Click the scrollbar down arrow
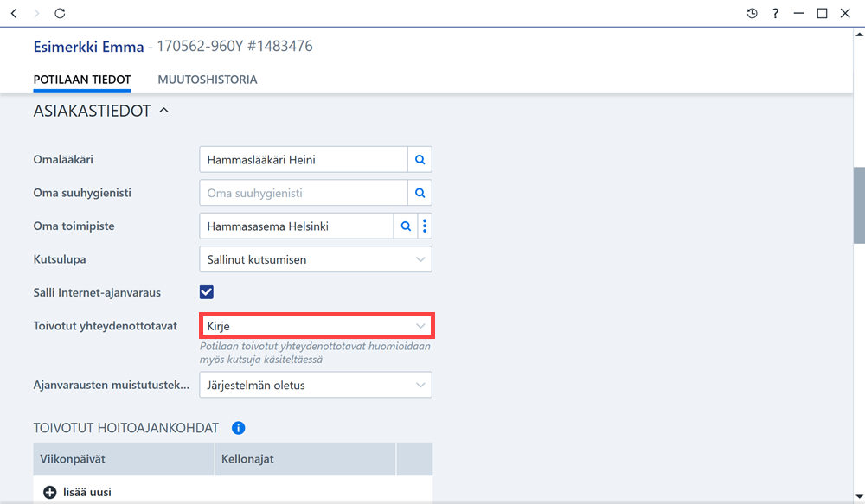 click(859, 496)
